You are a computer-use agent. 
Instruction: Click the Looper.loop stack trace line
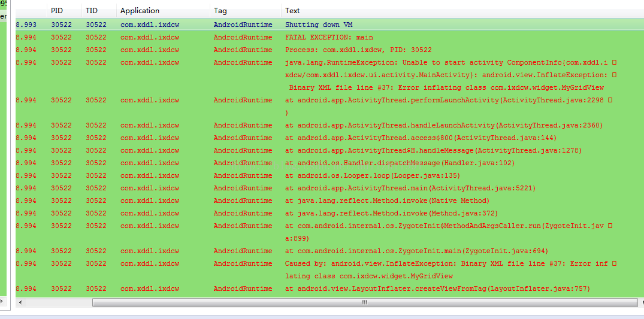click(372, 175)
